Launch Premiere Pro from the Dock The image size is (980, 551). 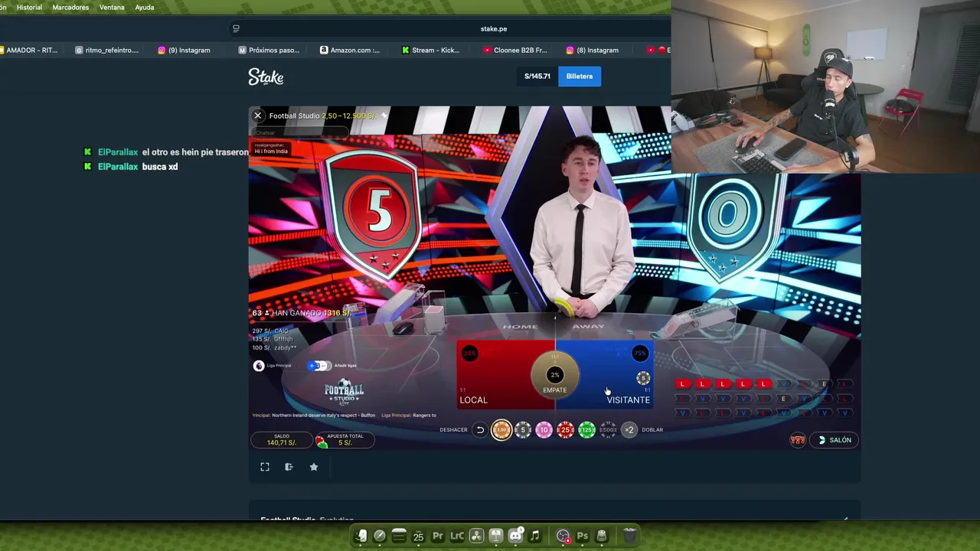tap(438, 536)
